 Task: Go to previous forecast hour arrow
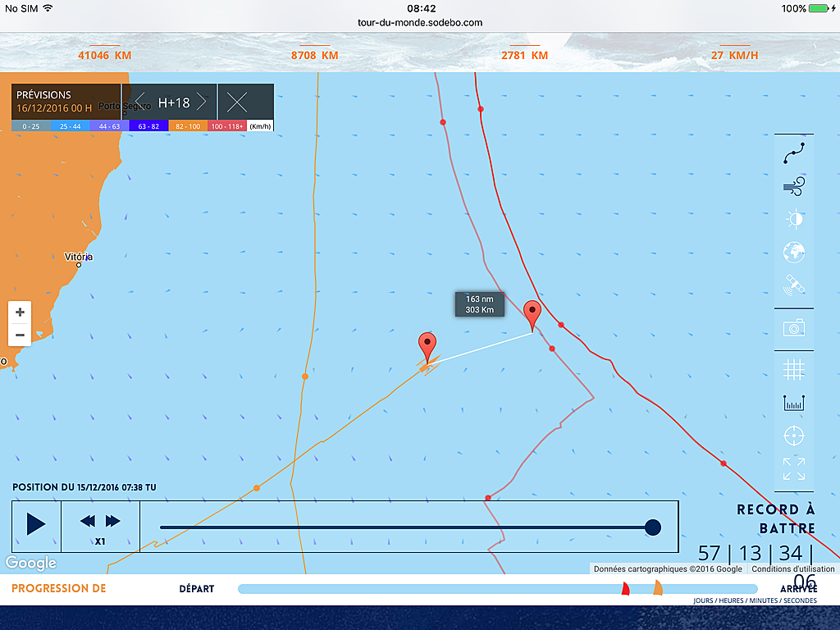point(139,101)
